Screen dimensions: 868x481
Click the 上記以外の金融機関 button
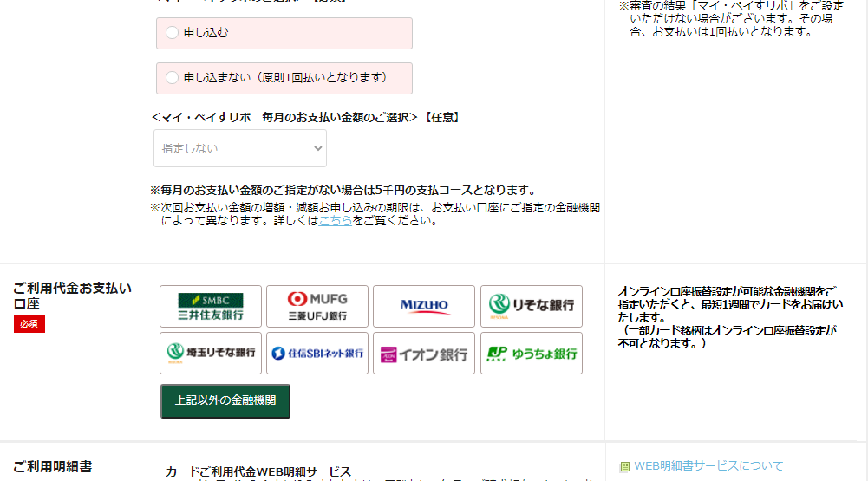pos(225,400)
